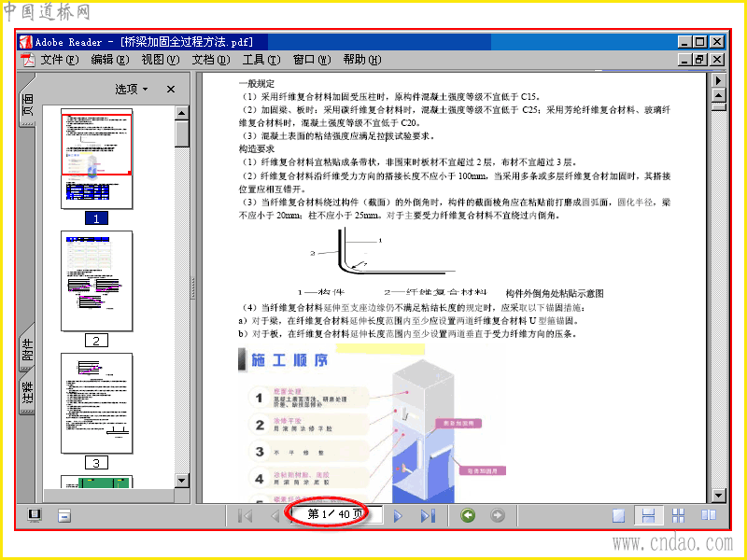Go to the next page arrow
747x560 pixels.
coord(399,516)
